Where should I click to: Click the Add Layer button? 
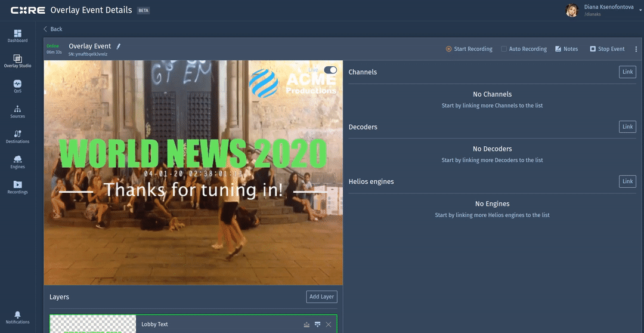322,297
